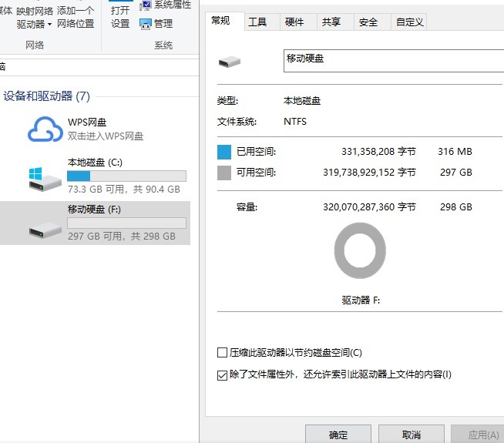Image resolution: width=504 pixels, height=443 pixels.
Task: Select the 本地磁盘 (C:) drive icon
Action: (x=45, y=180)
